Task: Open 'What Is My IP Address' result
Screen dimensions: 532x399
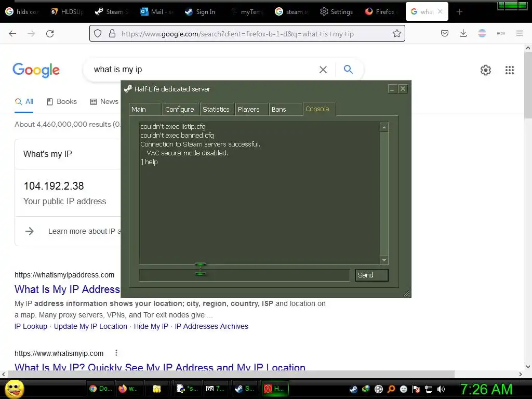Action: [67, 289]
